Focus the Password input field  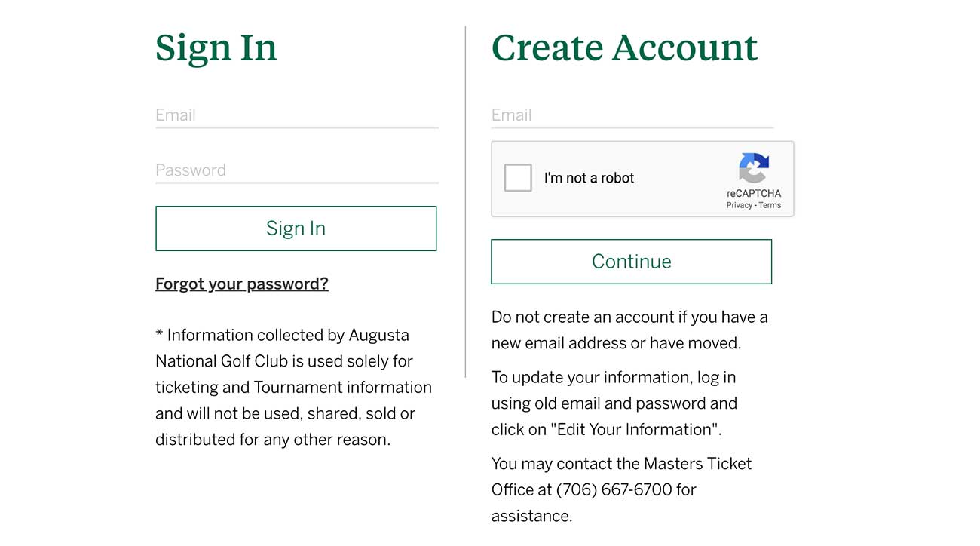click(x=296, y=170)
